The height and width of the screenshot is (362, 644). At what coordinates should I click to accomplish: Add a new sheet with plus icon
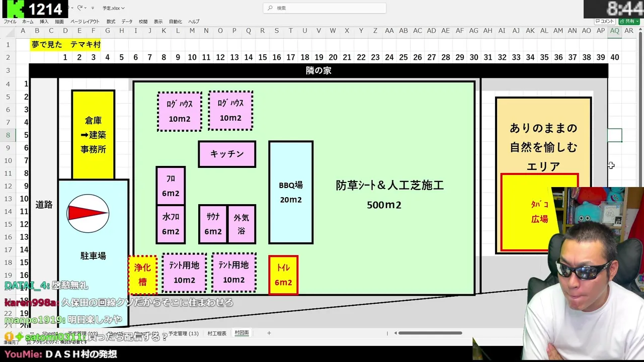pos(269,333)
